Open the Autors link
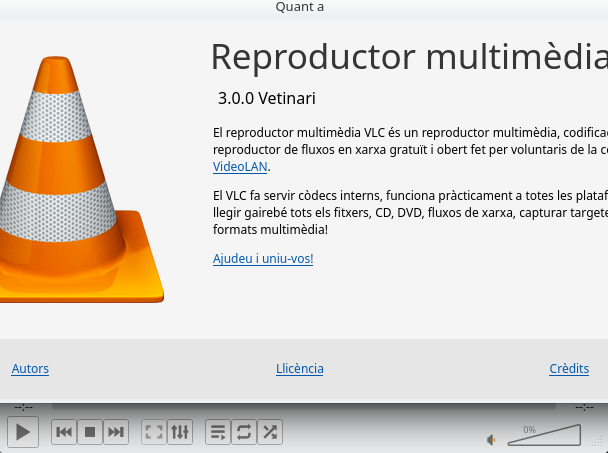The image size is (608, 453). tap(30, 368)
